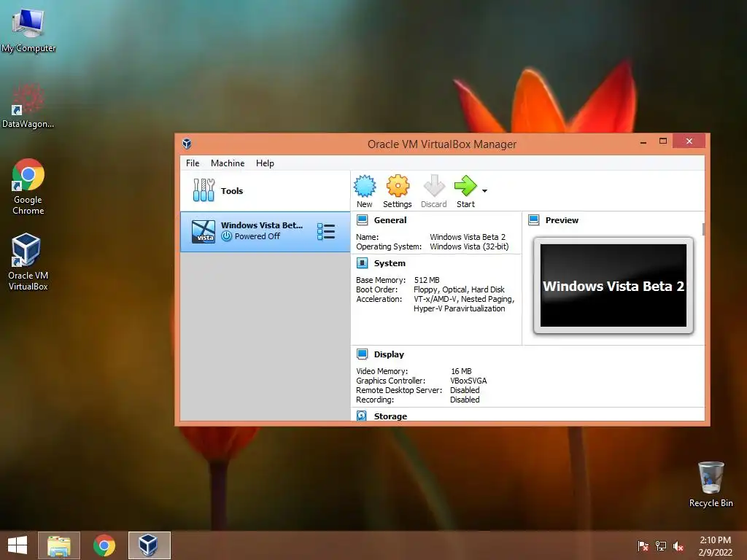This screenshot has height=560, width=747.
Task: Select the Recycle Bin desktop icon
Action: [711, 484]
